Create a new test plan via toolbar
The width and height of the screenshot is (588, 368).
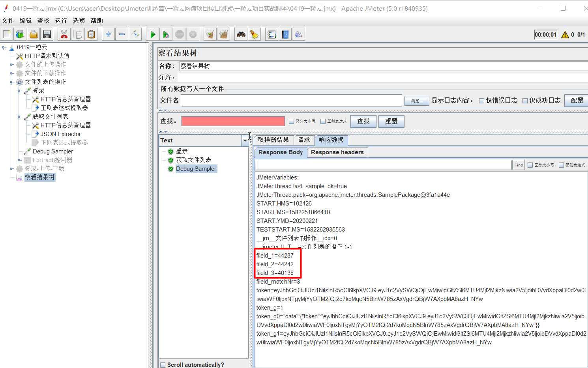coord(7,34)
